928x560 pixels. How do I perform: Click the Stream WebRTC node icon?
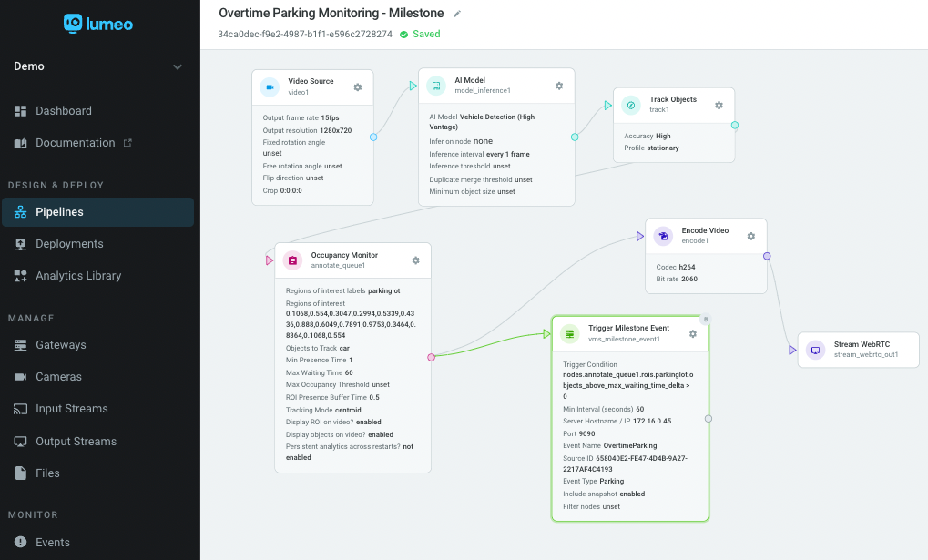tap(816, 350)
